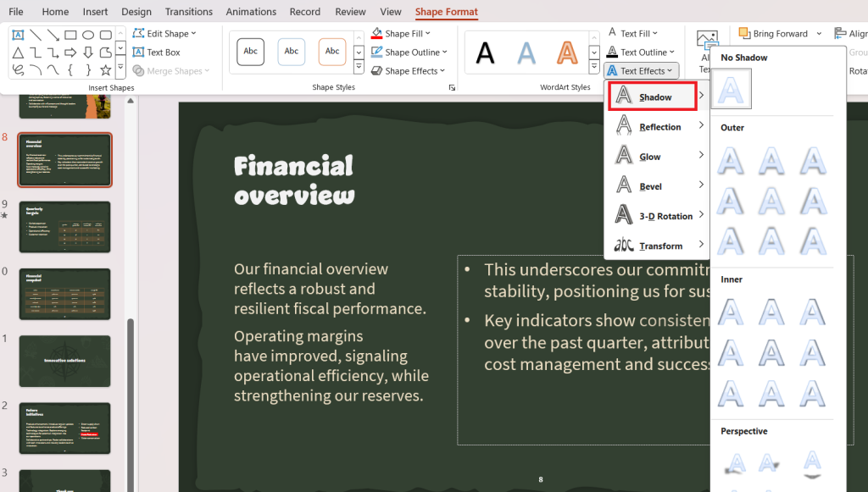
Task: Open the Text Effects dropdown
Action: click(x=641, y=70)
